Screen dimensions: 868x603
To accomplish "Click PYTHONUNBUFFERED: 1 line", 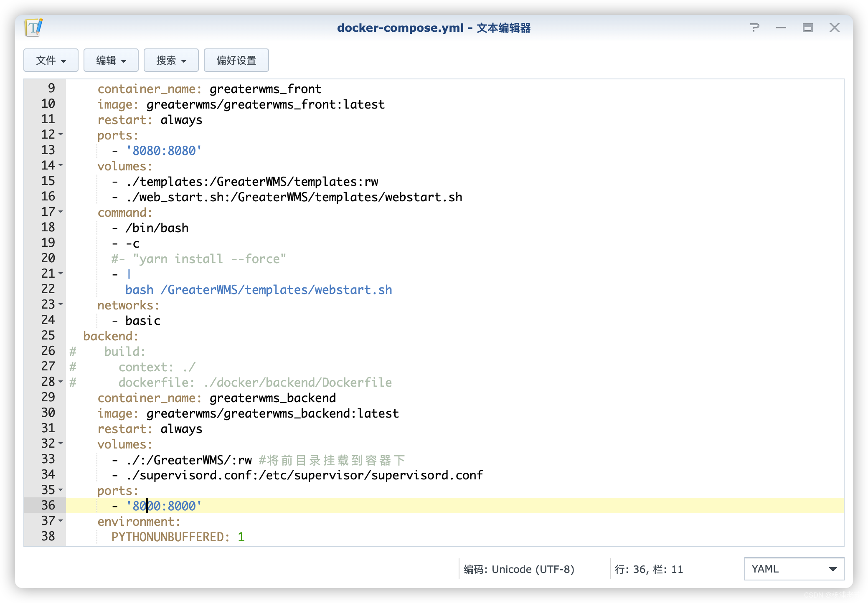I will pos(178,537).
